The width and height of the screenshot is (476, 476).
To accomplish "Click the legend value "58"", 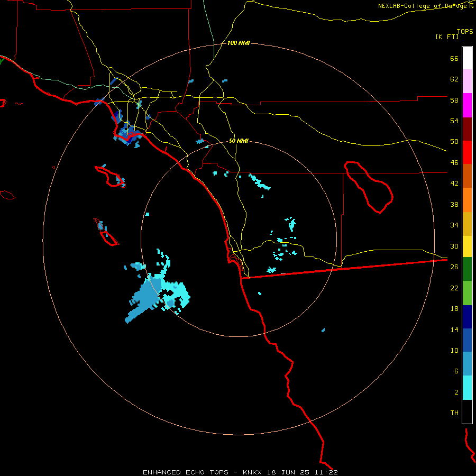I will (454, 100).
